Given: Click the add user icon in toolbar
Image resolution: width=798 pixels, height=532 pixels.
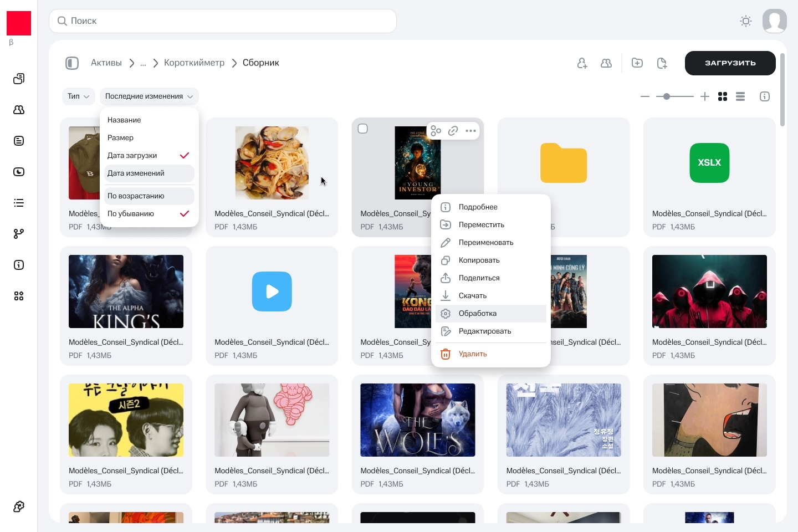Looking at the screenshot, I should coord(582,63).
